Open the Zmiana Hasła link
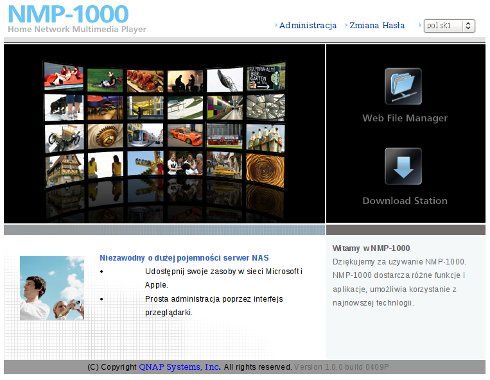 pyautogui.click(x=377, y=25)
